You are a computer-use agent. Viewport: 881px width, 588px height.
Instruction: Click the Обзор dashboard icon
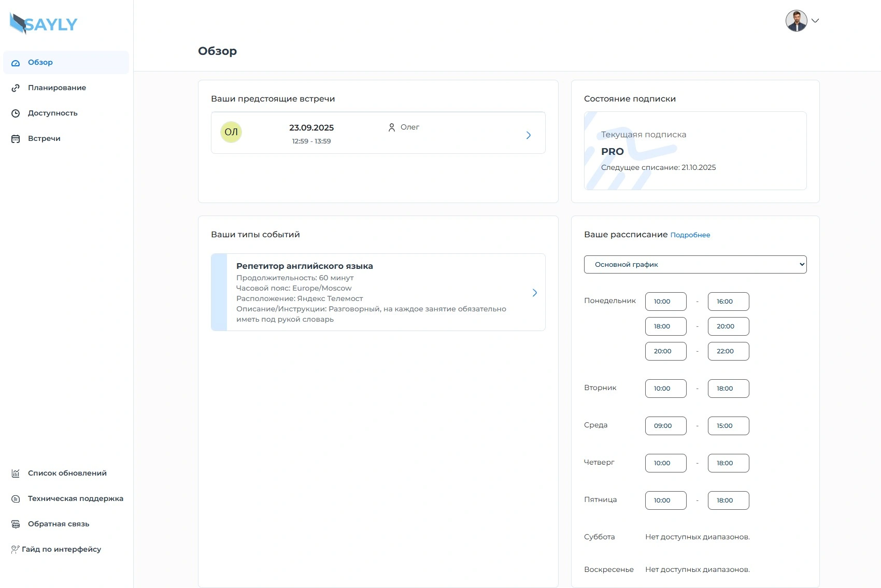pyautogui.click(x=16, y=63)
